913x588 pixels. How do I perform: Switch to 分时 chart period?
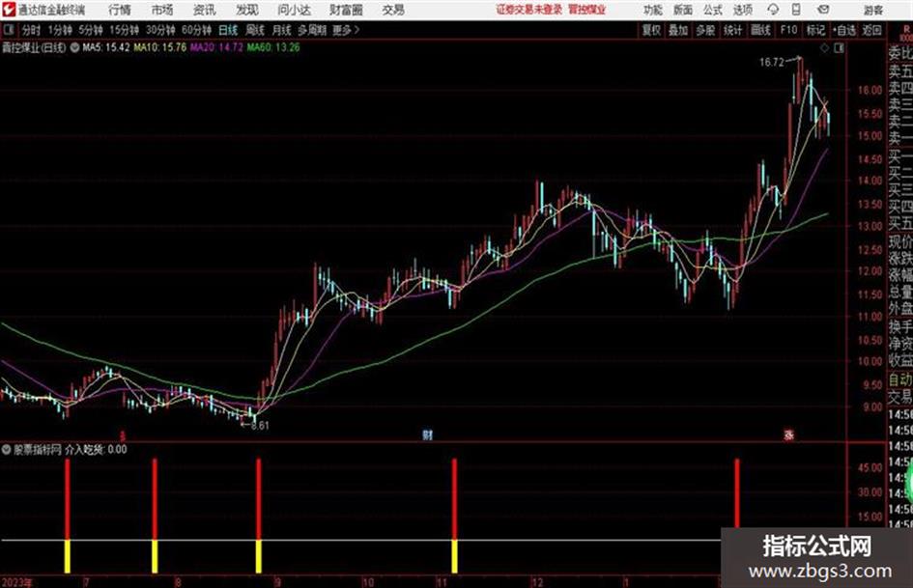point(31,30)
